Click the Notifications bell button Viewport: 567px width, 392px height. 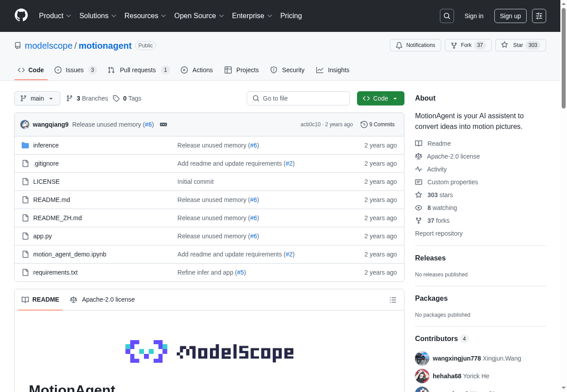pyautogui.click(x=416, y=45)
